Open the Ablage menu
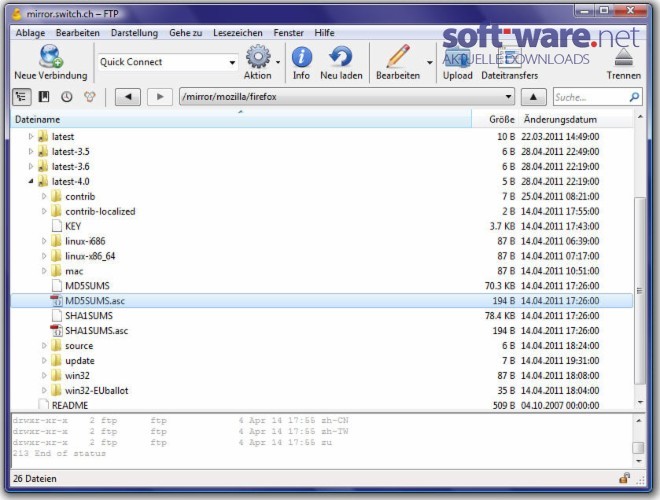 (30, 33)
